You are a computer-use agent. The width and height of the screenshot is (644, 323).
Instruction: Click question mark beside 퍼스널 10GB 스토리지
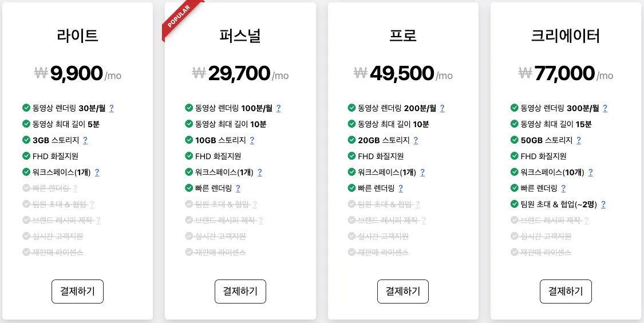pyautogui.click(x=252, y=140)
